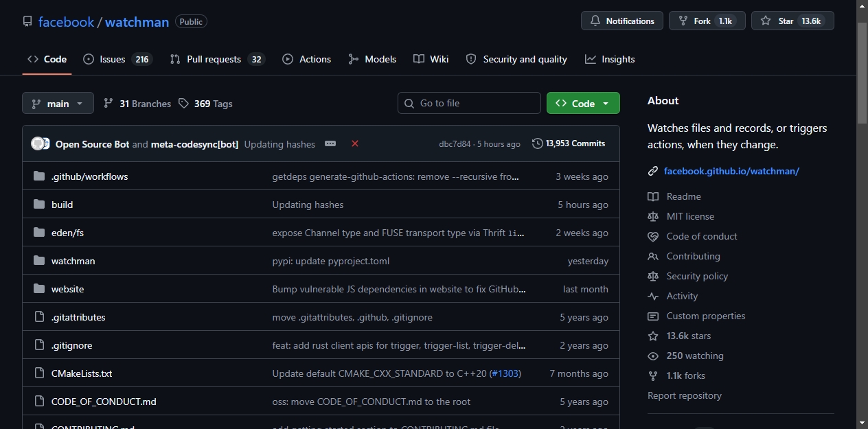Screen dimensions: 868x429
Task: Click the Open Source Bot avatar
Action: pos(38,143)
